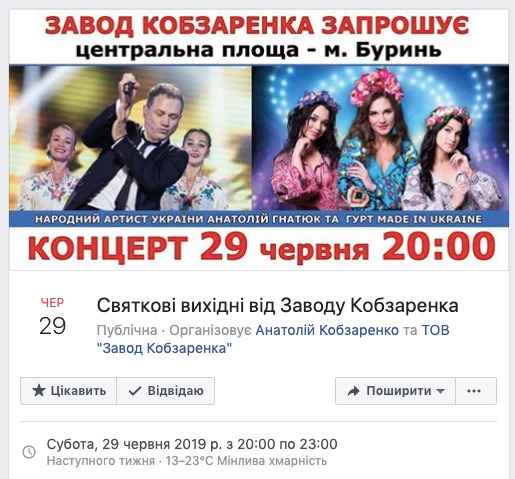The image size is (515, 479).
Task: Click the Made in Ukraine group photo
Action: 380,138
